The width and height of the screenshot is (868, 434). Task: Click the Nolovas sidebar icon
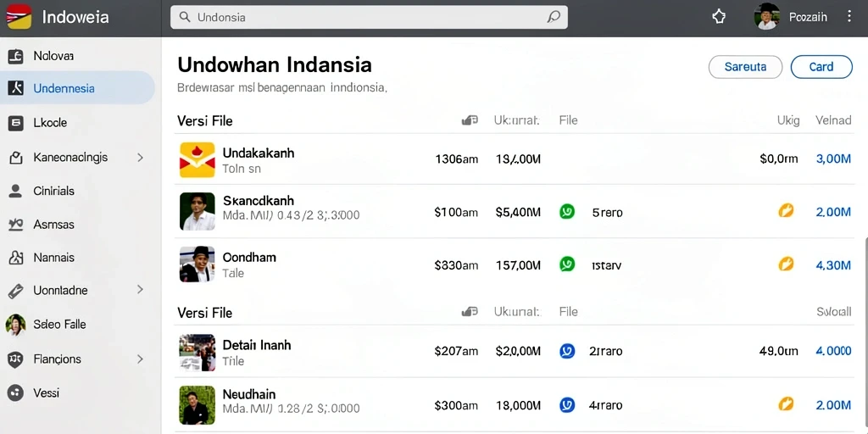tap(15, 55)
